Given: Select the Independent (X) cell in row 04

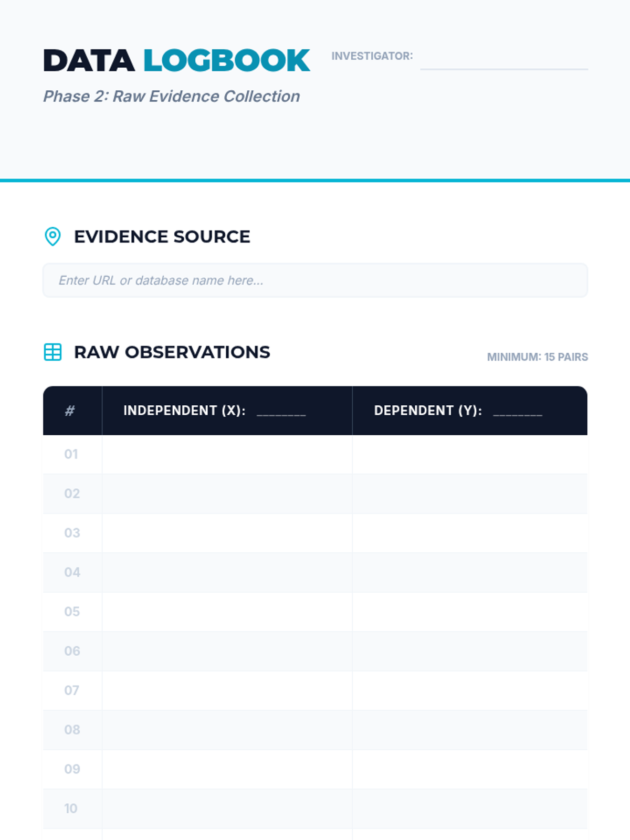Looking at the screenshot, I should [x=227, y=572].
